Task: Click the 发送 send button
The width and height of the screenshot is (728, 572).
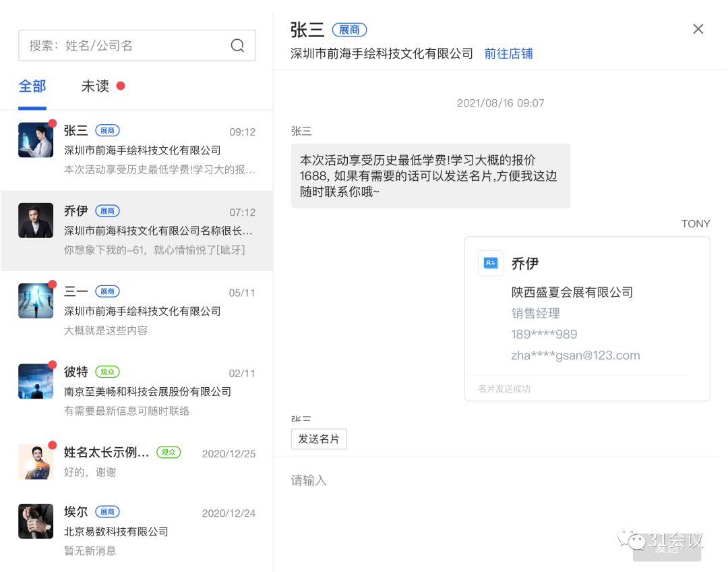Action: click(x=667, y=548)
